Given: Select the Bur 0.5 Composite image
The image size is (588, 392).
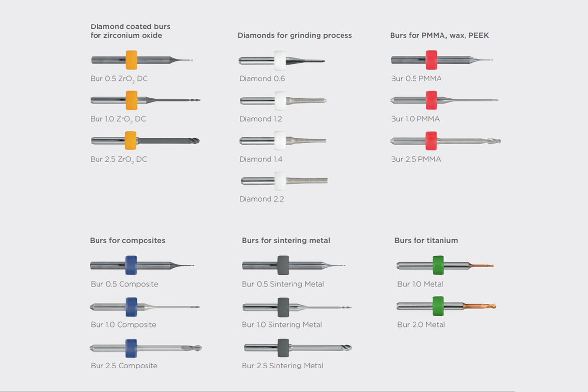Looking at the screenshot, I should (x=142, y=265).
